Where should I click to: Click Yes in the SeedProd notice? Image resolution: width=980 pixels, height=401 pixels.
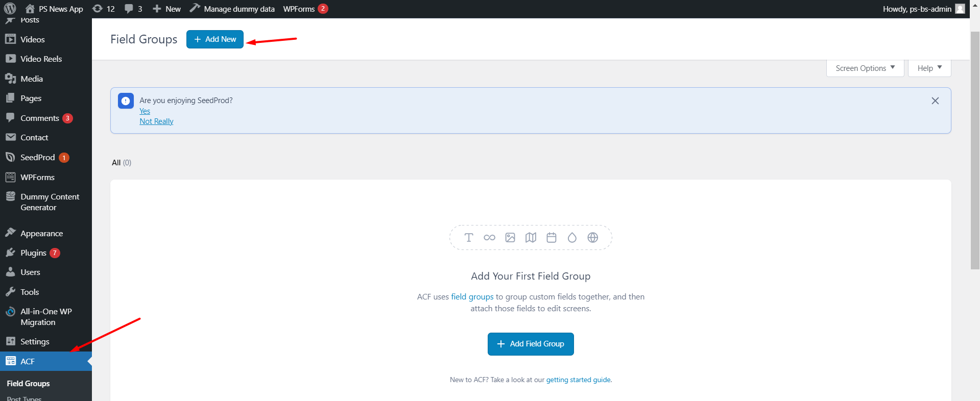145,111
